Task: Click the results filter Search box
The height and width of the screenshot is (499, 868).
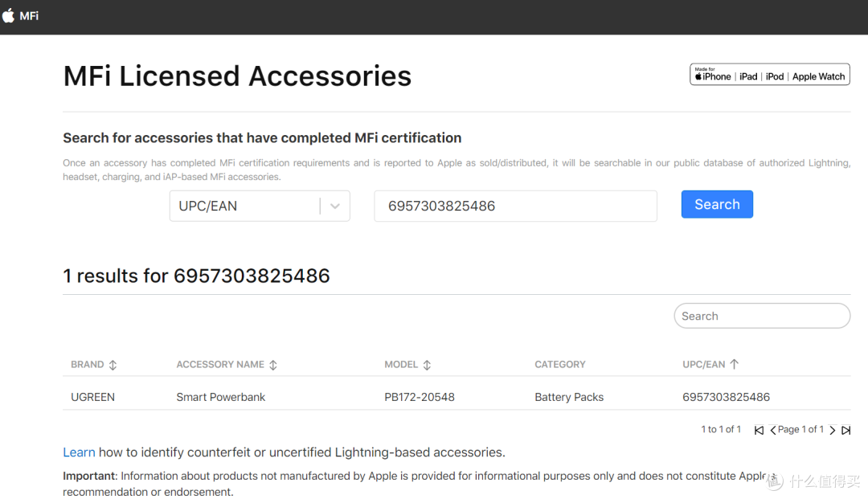Action: pos(761,316)
